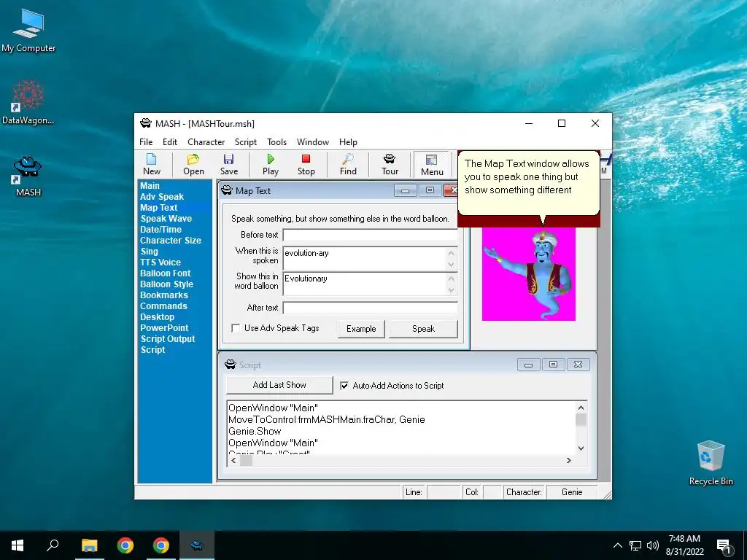
Task: Stop the script with the Stop button
Action: coord(306,164)
